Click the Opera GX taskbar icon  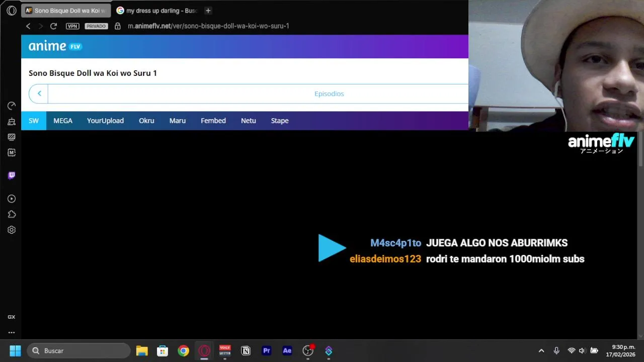(x=204, y=350)
